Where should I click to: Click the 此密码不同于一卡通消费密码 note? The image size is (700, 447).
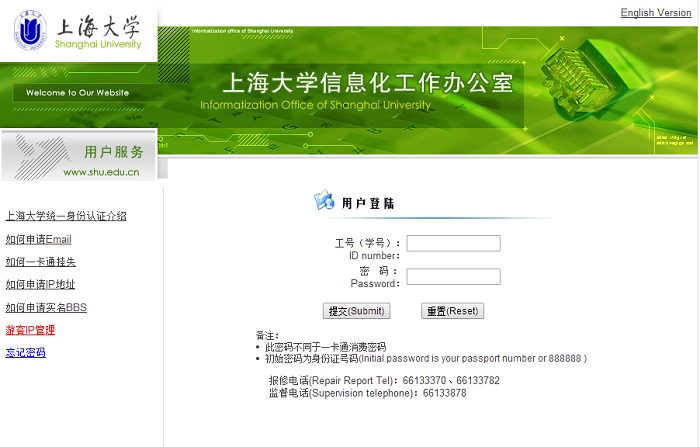click(325, 347)
